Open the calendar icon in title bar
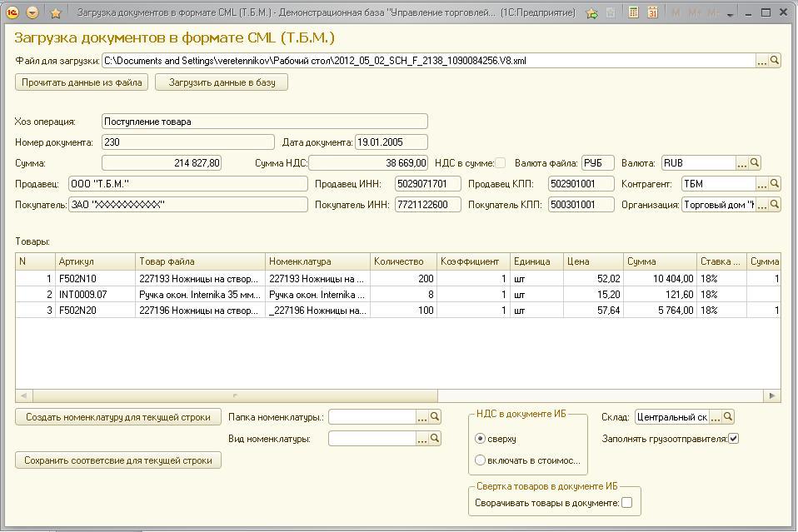The image size is (798, 532). click(x=653, y=12)
